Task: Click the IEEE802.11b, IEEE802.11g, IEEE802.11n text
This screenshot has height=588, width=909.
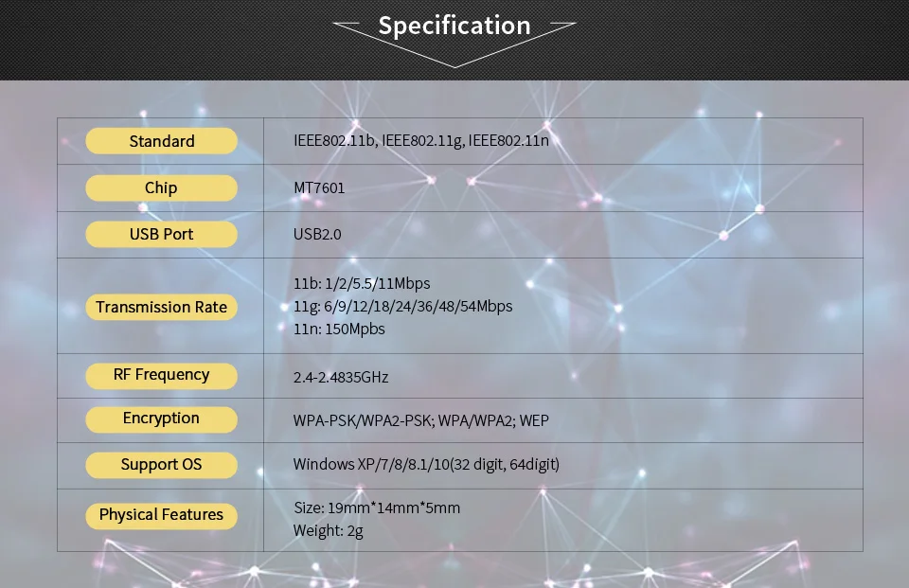Action: tap(420, 141)
